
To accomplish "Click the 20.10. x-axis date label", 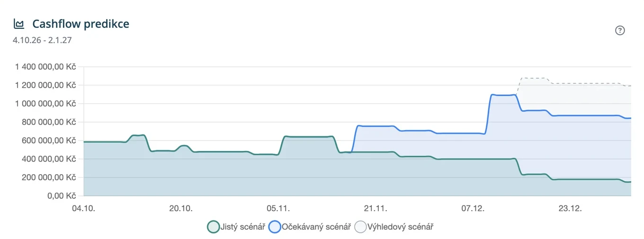I will 181,208.
